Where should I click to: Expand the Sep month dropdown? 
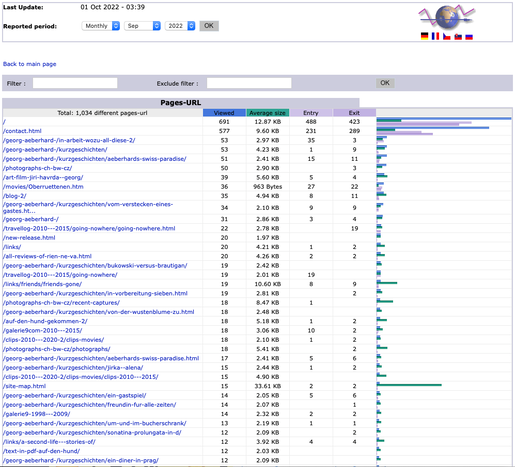(142, 26)
